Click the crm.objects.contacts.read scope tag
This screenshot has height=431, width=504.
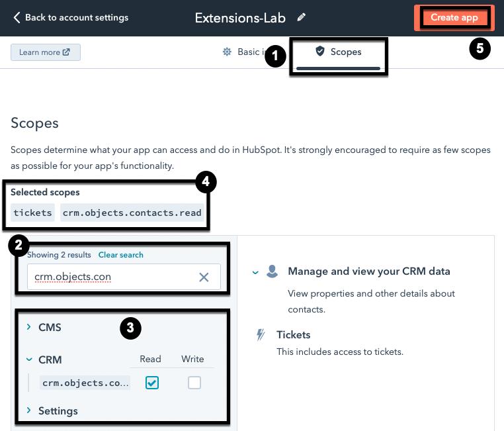(x=132, y=213)
